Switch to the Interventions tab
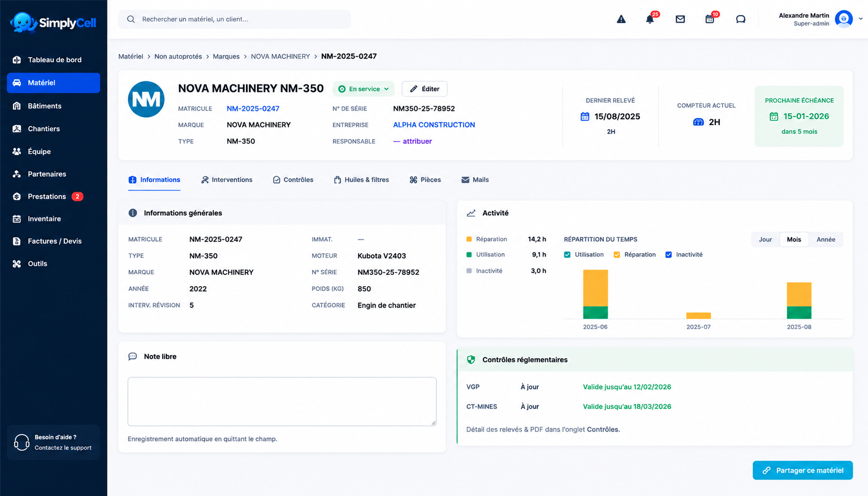This screenshot has height=496, width=868. tap(227, 179)
